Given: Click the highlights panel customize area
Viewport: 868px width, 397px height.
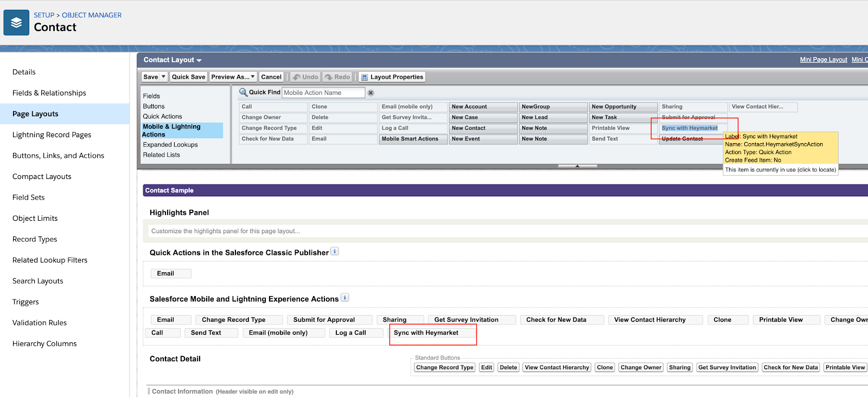Looking at the screenshot, I should 508,231.
